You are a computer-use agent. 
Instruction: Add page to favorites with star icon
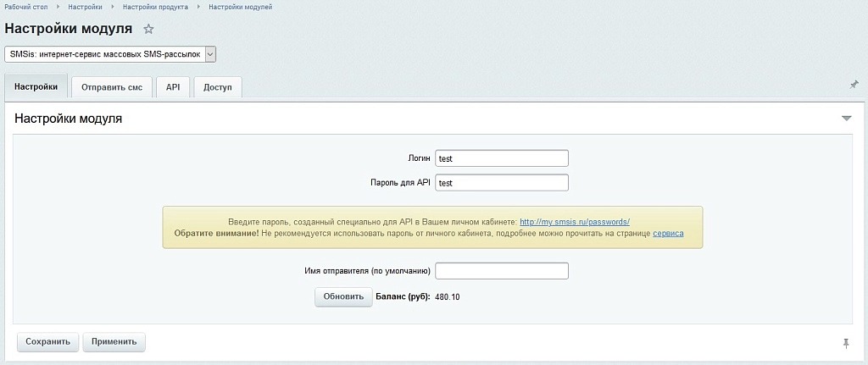pyautogui.click(x=148, y=30)
